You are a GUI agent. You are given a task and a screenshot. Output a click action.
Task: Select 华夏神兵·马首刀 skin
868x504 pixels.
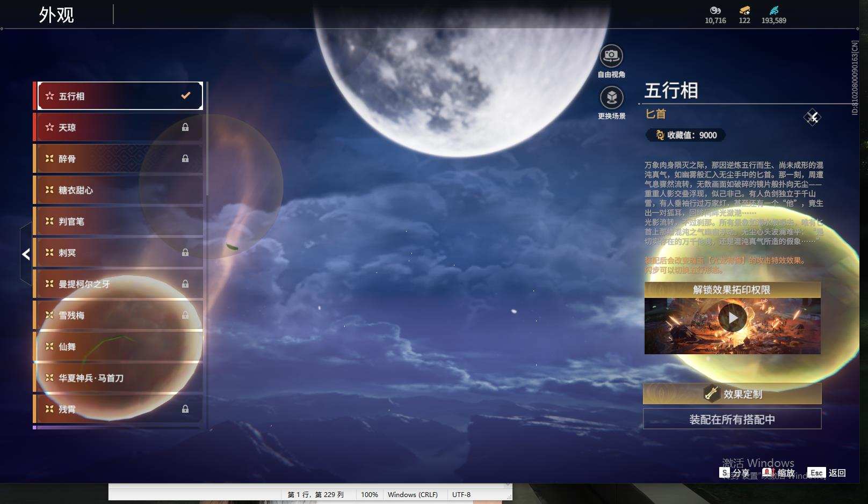[x=120, y=378]
